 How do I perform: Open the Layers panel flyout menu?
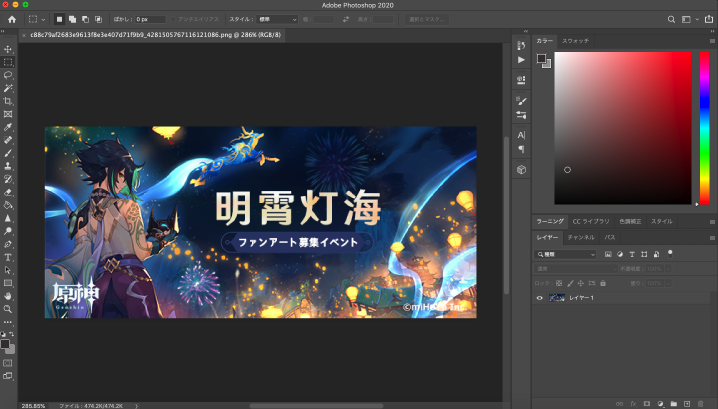pyautogui.click(x=712, y=238)
